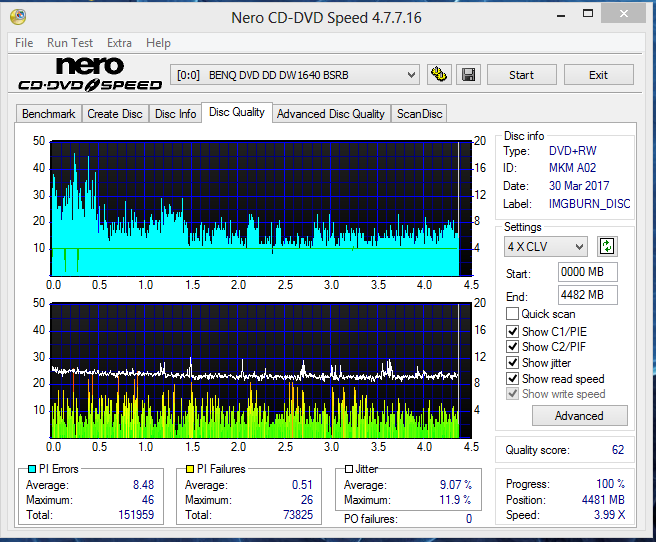Viewport: 656px width, 542px height.
Task: Refresh the speed settings with the green arrows icon
Action: tap(607, 246)
